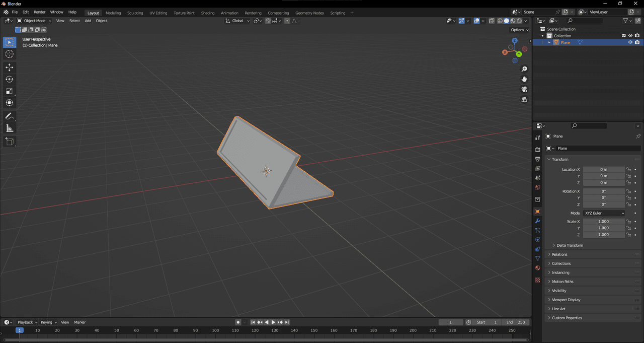Select the Add Cube tool
644x343 pixels.
coord(9,142)
